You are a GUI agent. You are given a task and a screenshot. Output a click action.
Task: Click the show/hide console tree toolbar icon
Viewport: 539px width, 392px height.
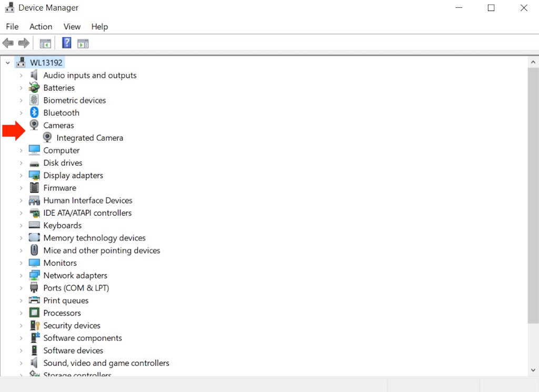coord(45,44)
